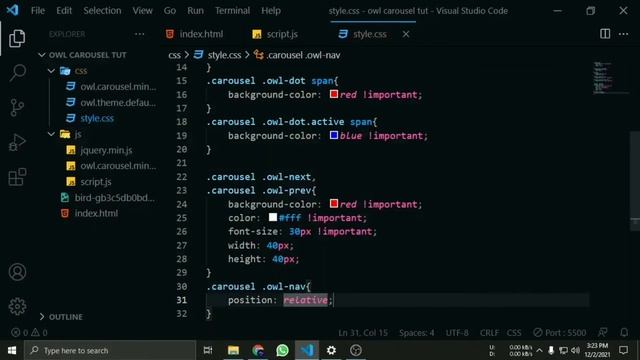640x360 pixels.
Task: Change indentation via Spaces: 4
Action: point(417,333)
